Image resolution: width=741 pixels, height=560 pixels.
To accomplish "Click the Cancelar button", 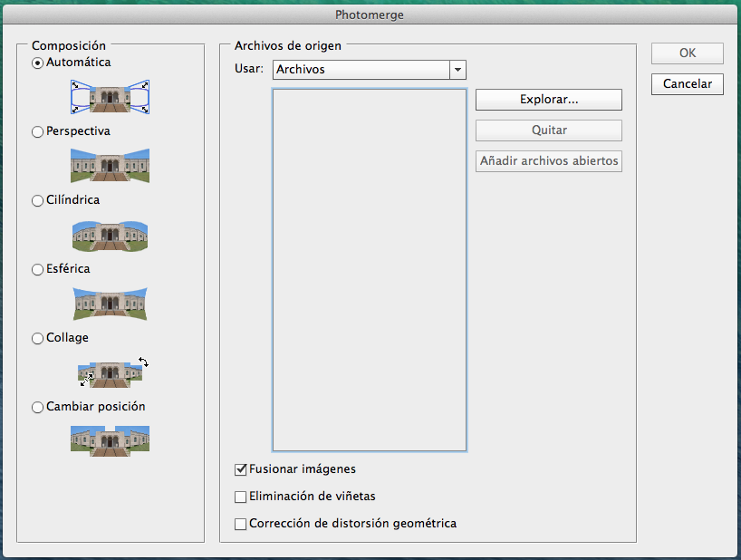I will point(688,84).
